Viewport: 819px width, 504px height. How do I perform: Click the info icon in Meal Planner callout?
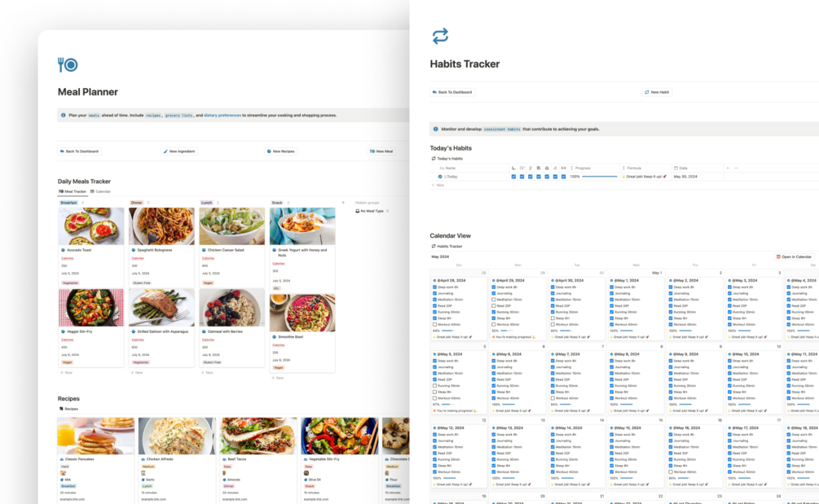[64, 116]
